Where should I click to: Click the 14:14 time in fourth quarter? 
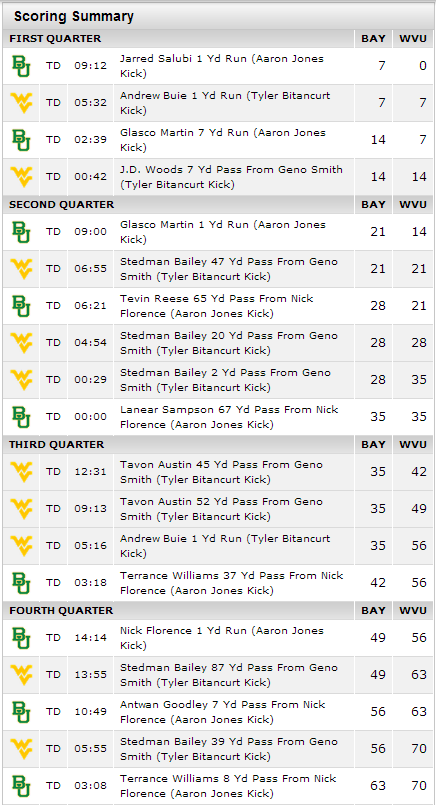(x=91, y=638)
